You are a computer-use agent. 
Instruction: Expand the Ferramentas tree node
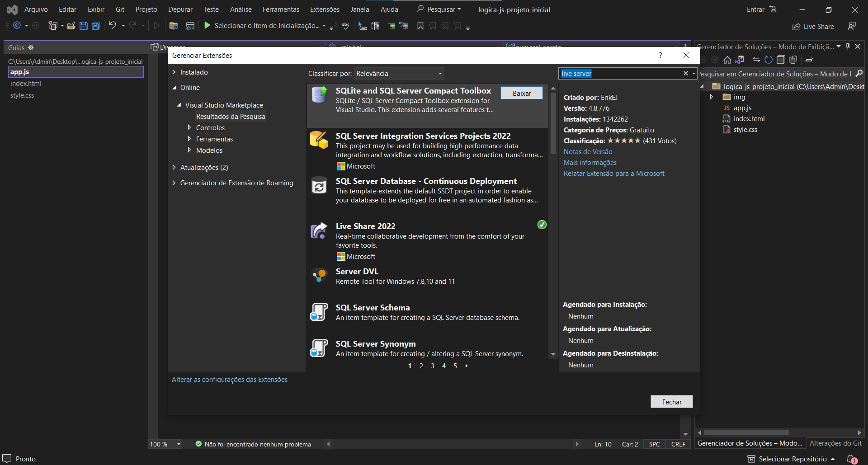pyautogui.click(x=189, y=139)
